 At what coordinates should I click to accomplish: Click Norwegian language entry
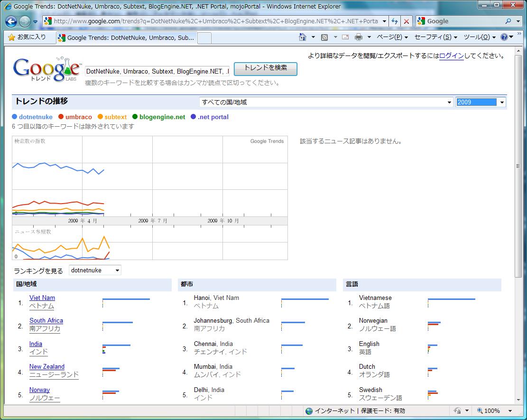(x=373, y=320)
